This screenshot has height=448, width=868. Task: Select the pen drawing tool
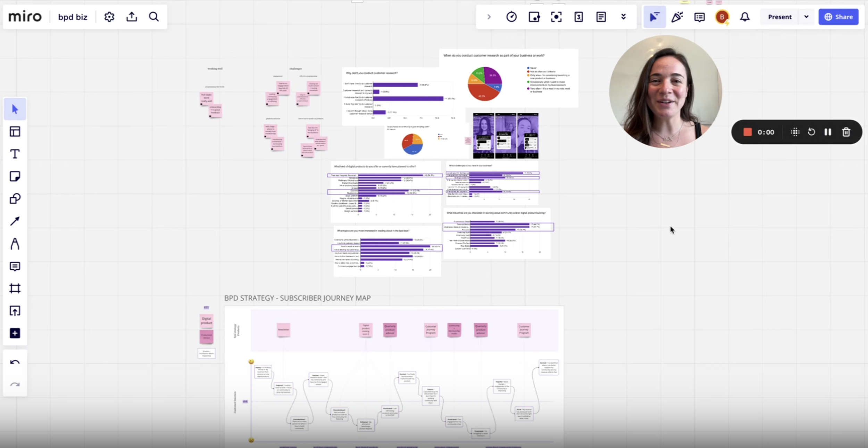pyautogui.click(x=15, y=244)
